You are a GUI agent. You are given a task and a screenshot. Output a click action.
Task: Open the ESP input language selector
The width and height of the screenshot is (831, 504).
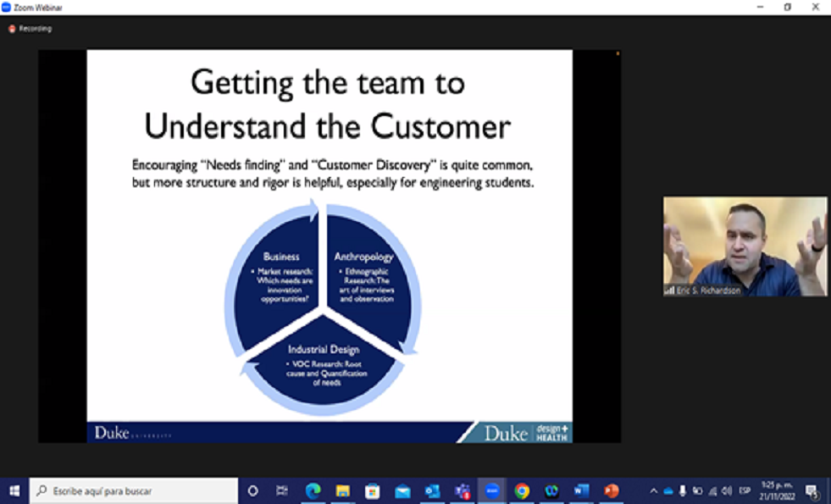(745, 490)
